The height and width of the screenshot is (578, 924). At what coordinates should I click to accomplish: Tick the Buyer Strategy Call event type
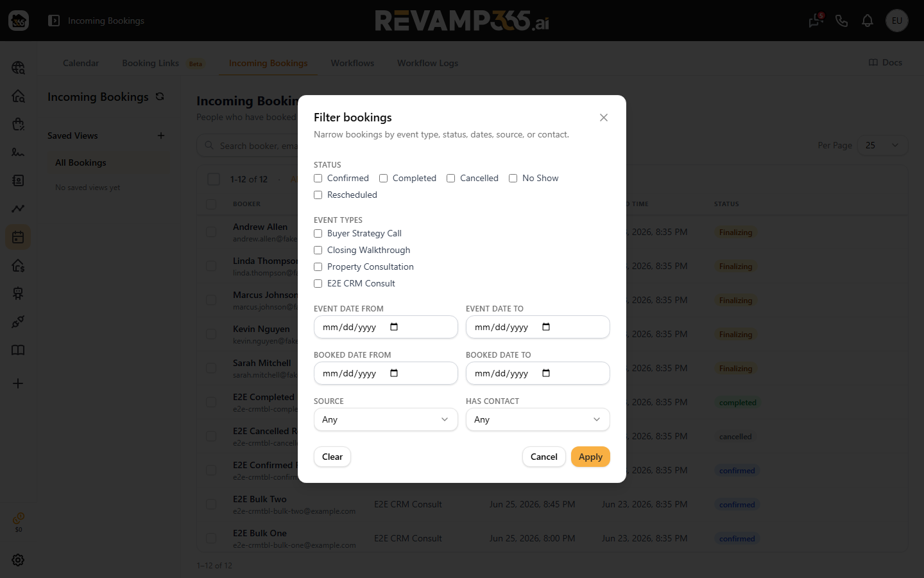[318, 233]
